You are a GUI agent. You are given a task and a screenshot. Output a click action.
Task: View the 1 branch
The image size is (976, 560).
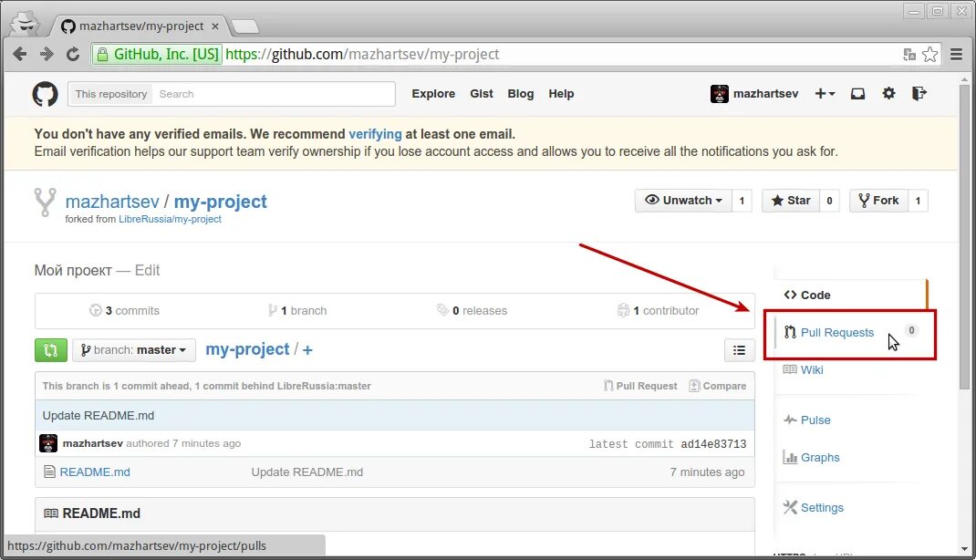point(297,310)
